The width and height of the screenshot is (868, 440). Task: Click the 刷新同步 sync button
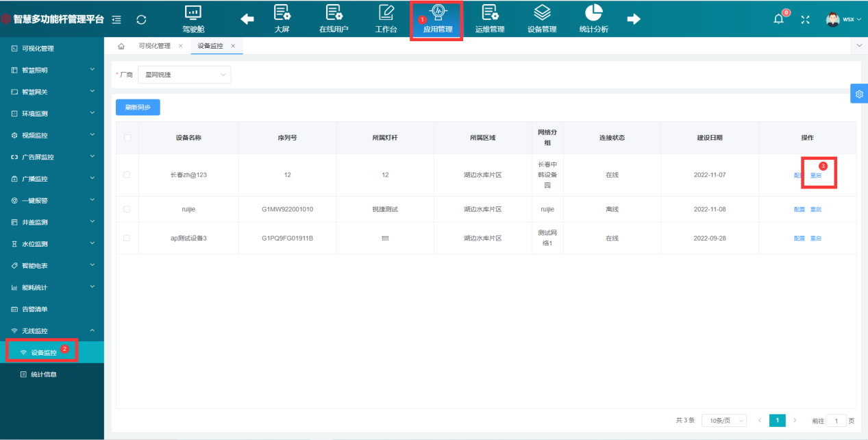[137, 107]
